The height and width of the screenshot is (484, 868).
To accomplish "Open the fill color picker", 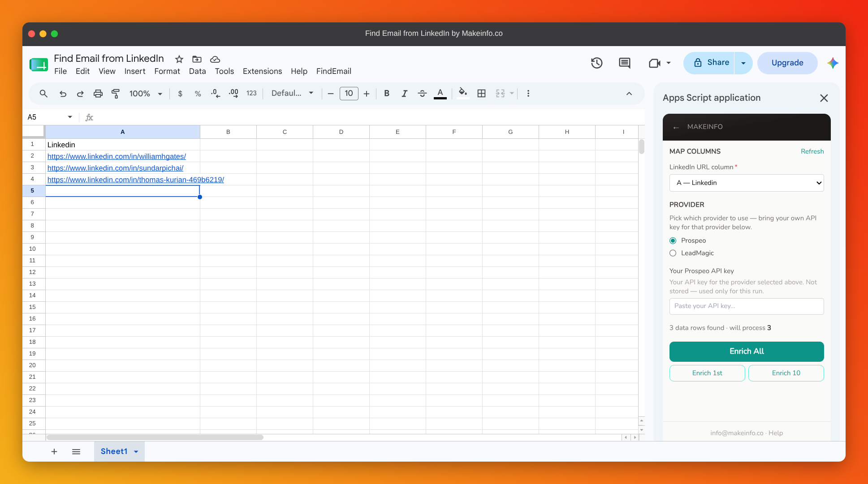I will pyautogui.click(x=463, y=93).
